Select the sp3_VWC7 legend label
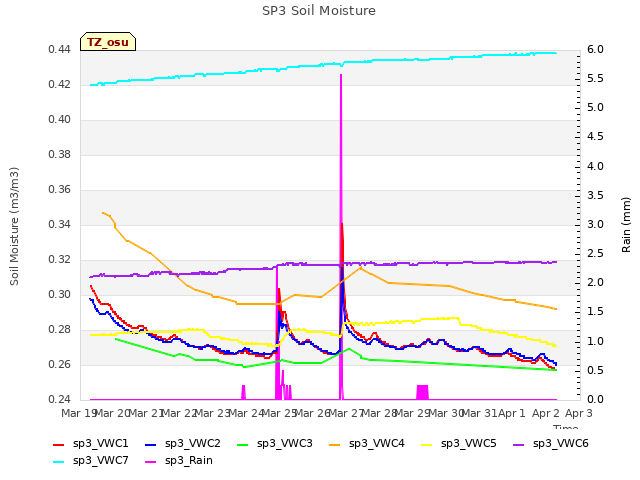 pyautogui.click(x=100, y=461)
